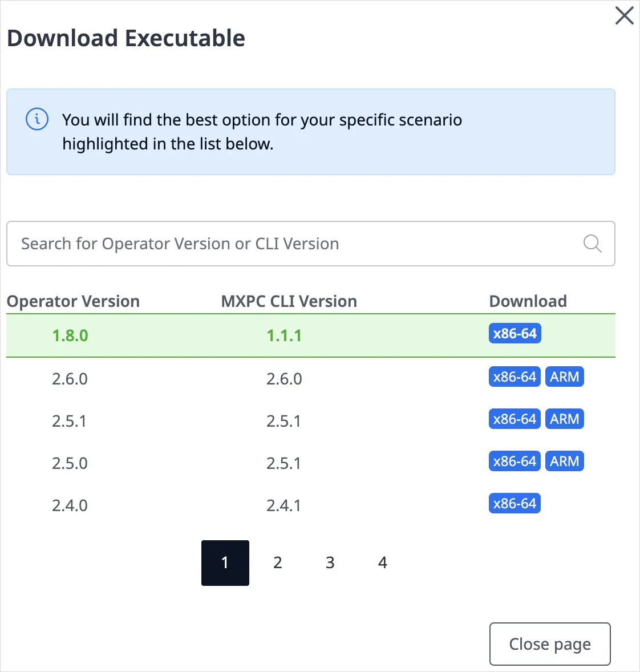
Task: Click the Operator Version column header
Action: pos(73,301)
